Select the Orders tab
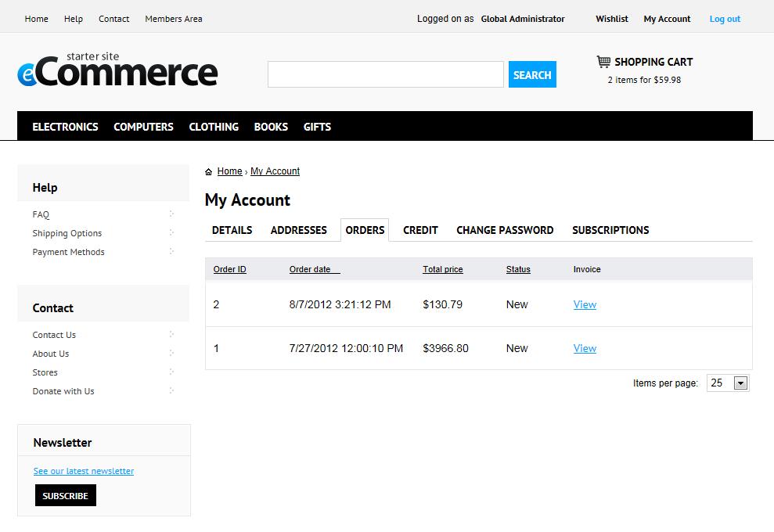Screen dimensions: 774x532 (x=365, y=231)
